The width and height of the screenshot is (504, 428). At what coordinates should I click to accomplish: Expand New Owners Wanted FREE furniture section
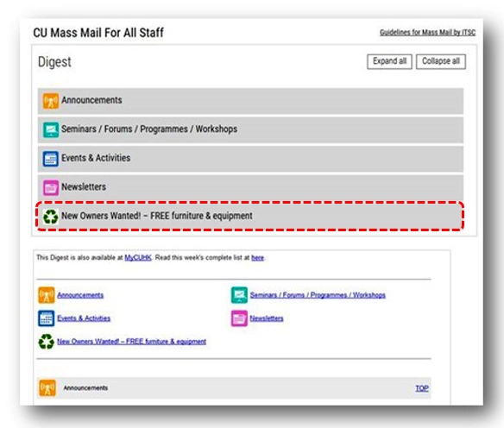click(x=250, y=217)
